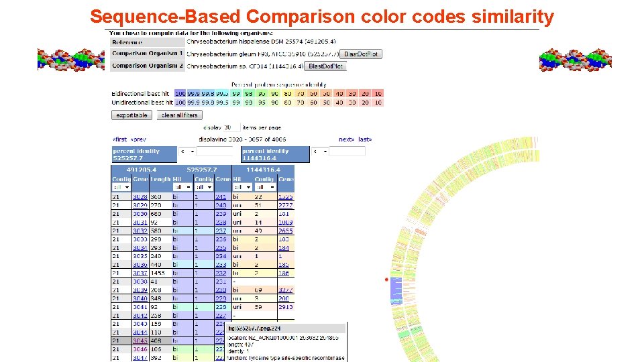Select unidirectional best hit swatch labeled 10
The width and height of the screenshot is (644, 362).
(x=378, y=103)
